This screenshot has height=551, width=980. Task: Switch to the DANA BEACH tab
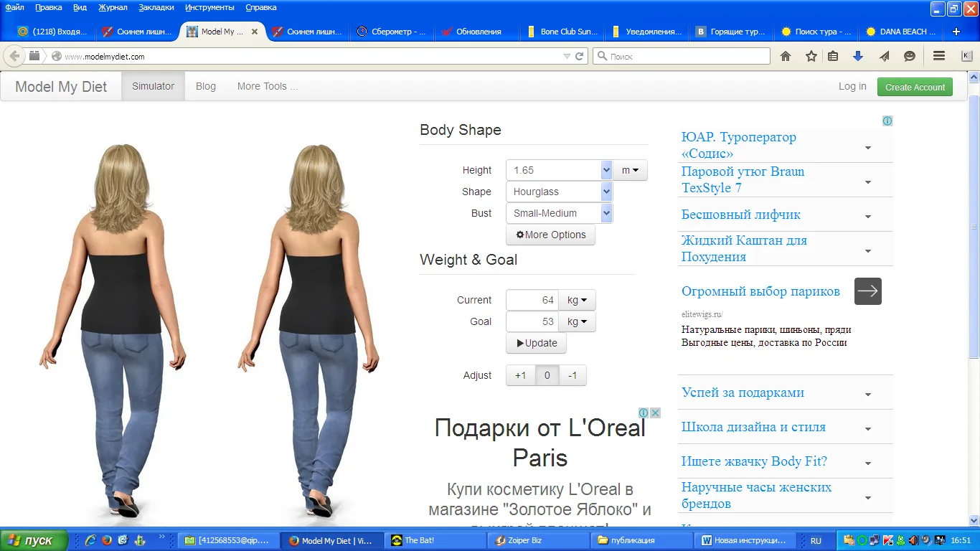[903, 32]
